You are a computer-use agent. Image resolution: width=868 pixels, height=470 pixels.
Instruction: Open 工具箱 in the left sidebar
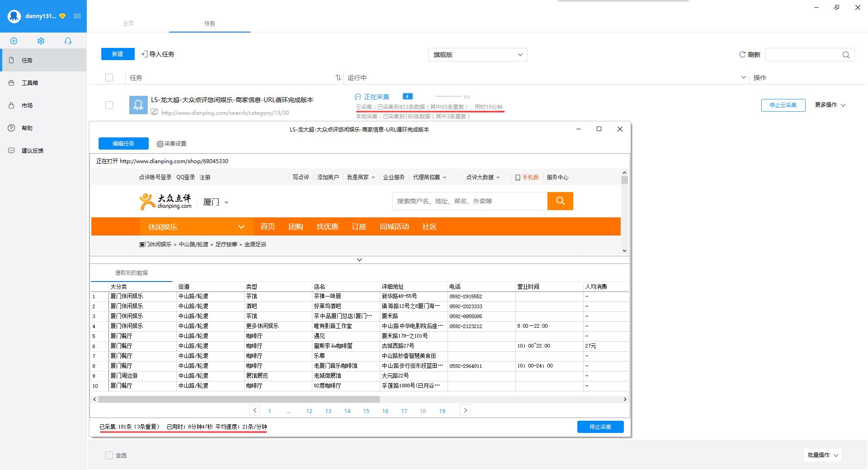tap(43, 83)
